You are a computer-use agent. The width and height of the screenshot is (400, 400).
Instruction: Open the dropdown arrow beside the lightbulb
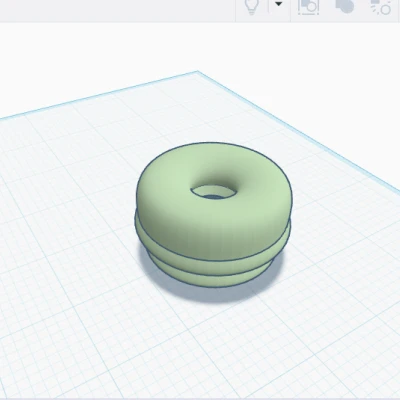pos(278,4)
